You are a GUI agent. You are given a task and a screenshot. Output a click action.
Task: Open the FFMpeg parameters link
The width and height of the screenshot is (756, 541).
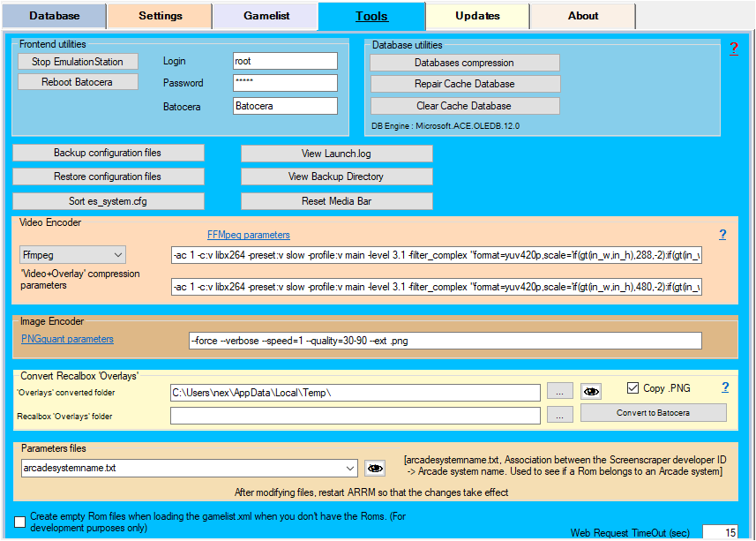[248, 235]
